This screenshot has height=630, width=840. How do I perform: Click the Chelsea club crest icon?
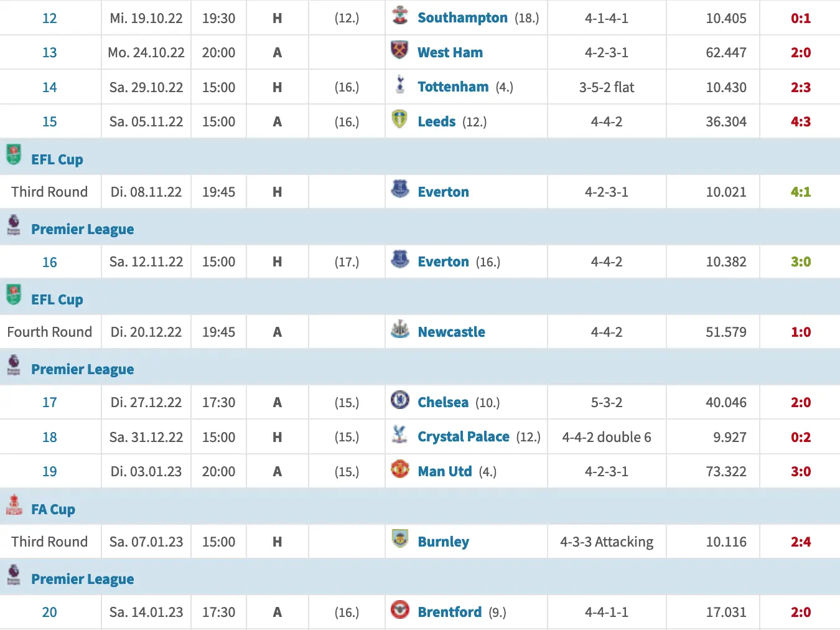[x=399, y=400]
